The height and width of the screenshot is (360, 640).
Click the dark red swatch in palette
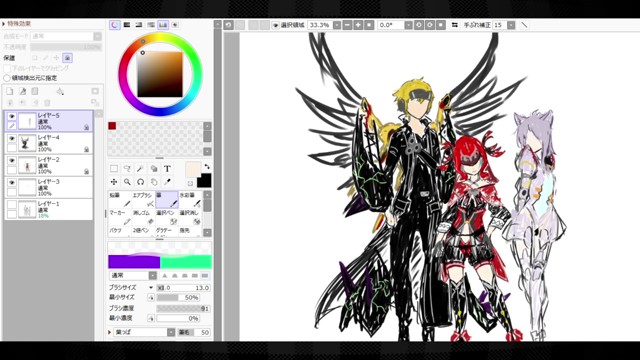[x=112, y=126]
